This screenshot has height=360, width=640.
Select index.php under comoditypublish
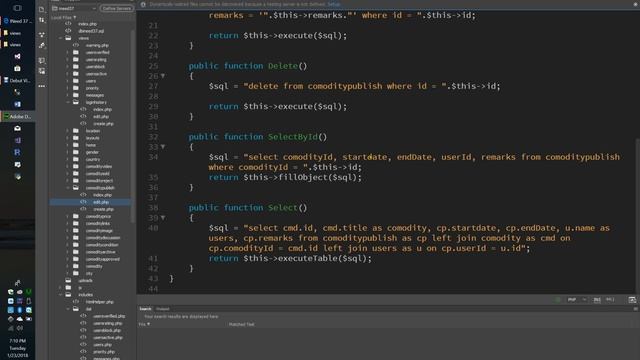tap(102, 195)
